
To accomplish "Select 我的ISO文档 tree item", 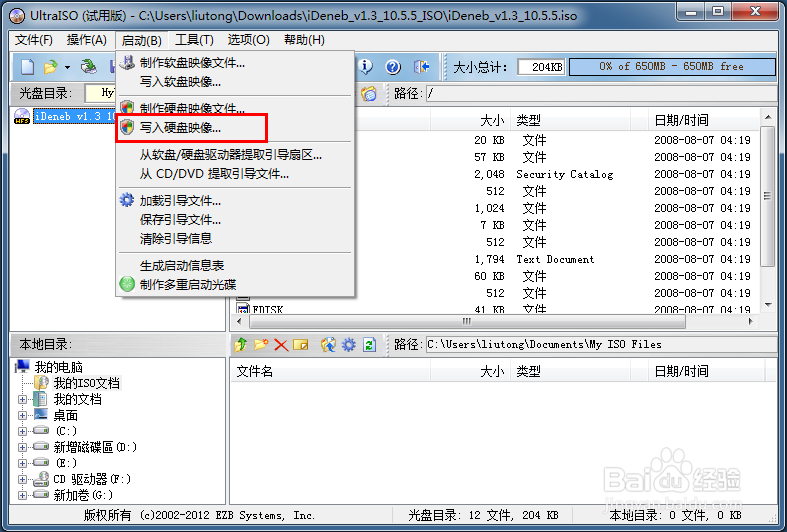I will [x=87, y=383].
